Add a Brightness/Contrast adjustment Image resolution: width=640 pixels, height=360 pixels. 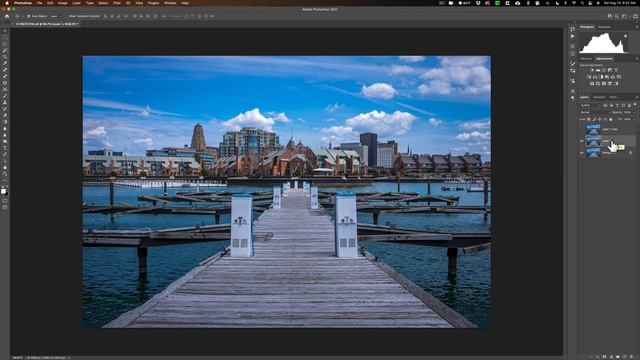tap(592, 70)
